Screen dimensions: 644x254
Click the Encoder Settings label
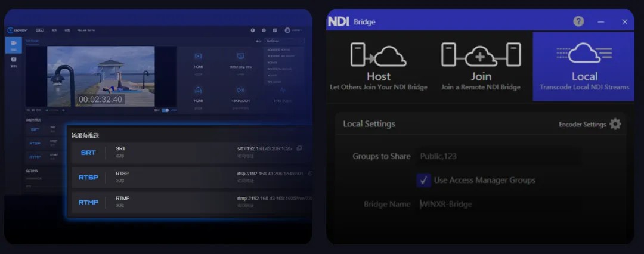pos(583,124)
